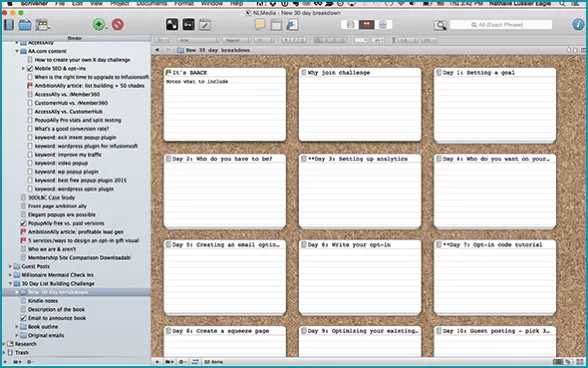Open the File menu
The width and height of the screenshot is (588, 368).
(x=60, y=3)
